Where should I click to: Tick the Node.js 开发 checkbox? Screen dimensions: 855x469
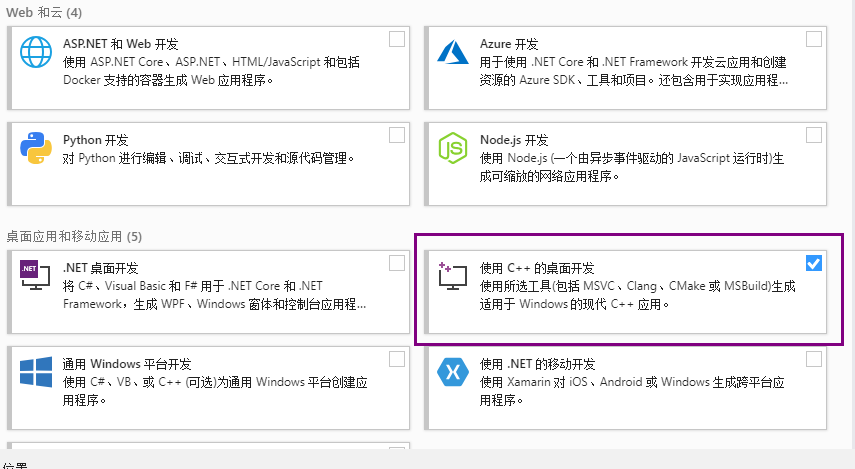point(814,135)
